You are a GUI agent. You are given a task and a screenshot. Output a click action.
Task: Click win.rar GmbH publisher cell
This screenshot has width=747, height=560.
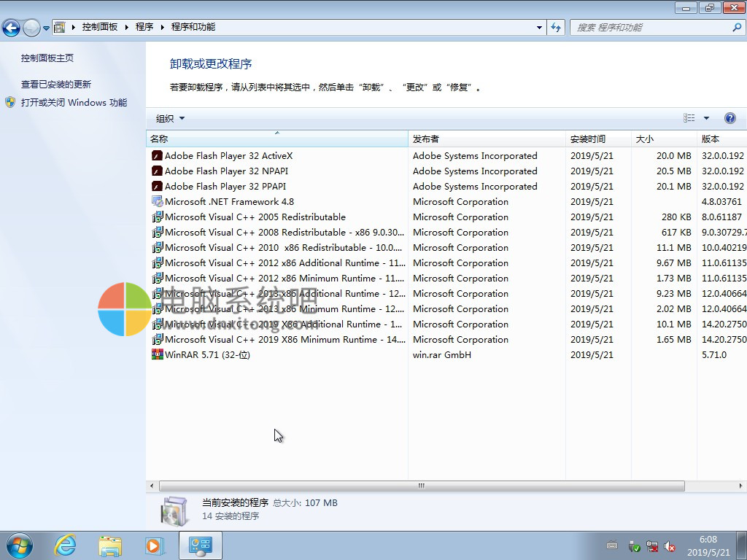coord(441,355)
